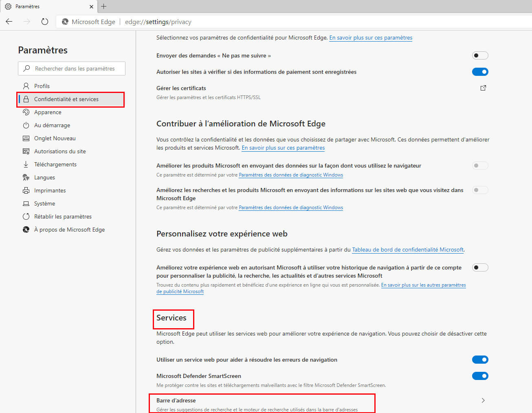Image resolution: width=532 pixels, height=413 pixels.
Task: Open a new tab with the plus icon
Action: click(x=103, y=6)
